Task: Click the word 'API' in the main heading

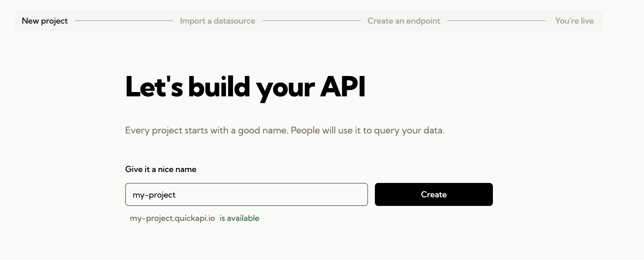Action: pos(343,87)
